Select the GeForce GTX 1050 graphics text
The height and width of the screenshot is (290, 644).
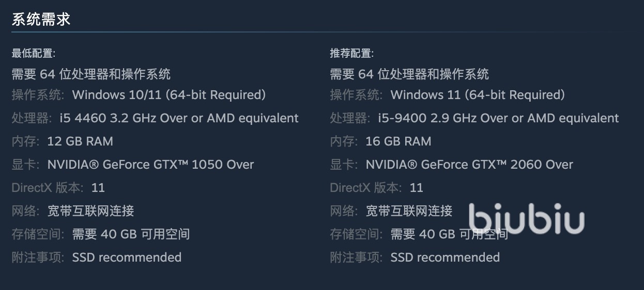point(150,165)
